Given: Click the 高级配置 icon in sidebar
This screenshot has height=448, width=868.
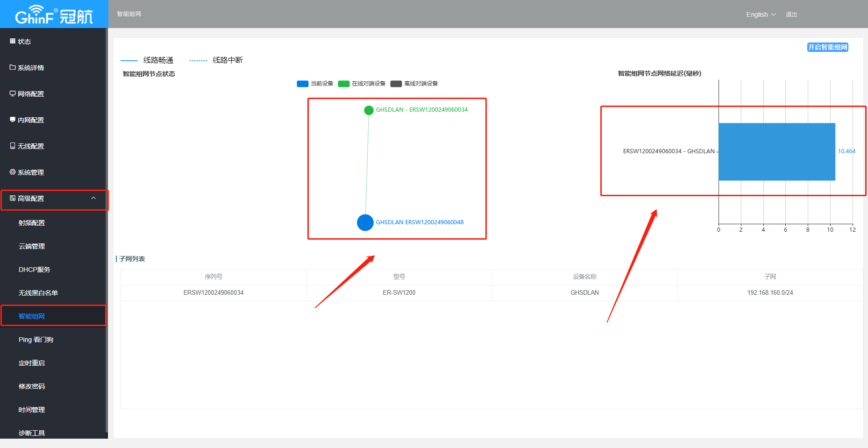Looking at the screenshot, I should (x=13, y=198).
